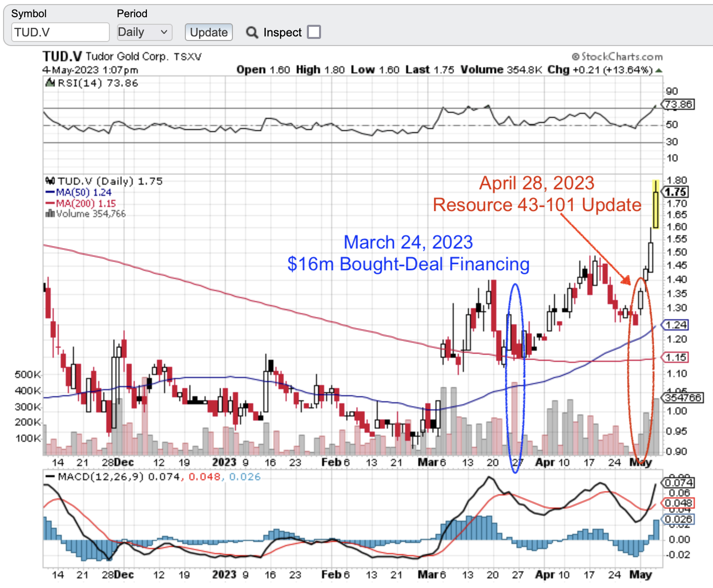Click the black MACD line legend marker
The width and height of the screenshot is (713, 588).
pyautogui.click(x=50, y=477)
